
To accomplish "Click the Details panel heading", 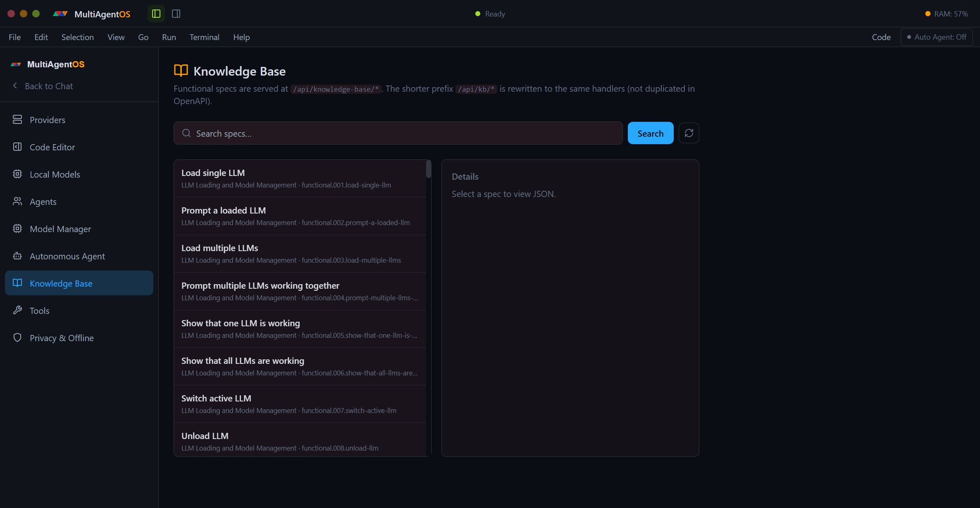I will pyautogui.click(x=465, y=176).
